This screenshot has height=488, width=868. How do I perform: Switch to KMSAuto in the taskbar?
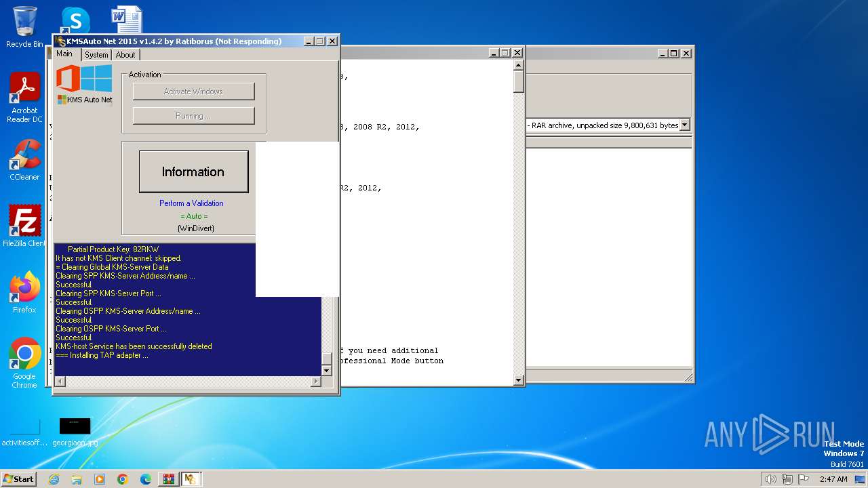click(190, 479)
